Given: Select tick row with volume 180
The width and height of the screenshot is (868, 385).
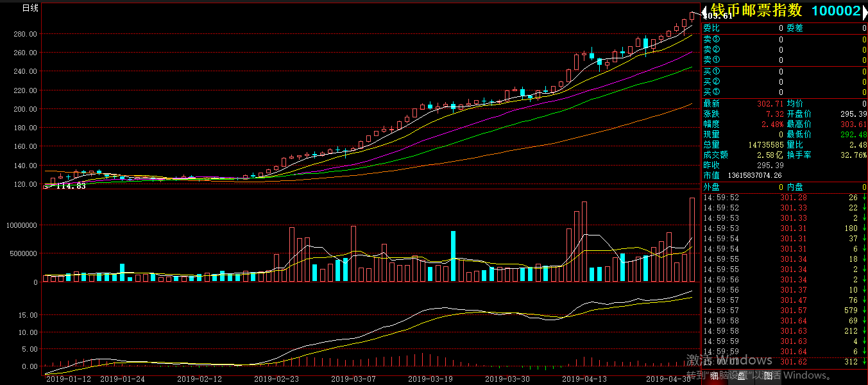Looking at the screenshot, I should tap(785, 228).
